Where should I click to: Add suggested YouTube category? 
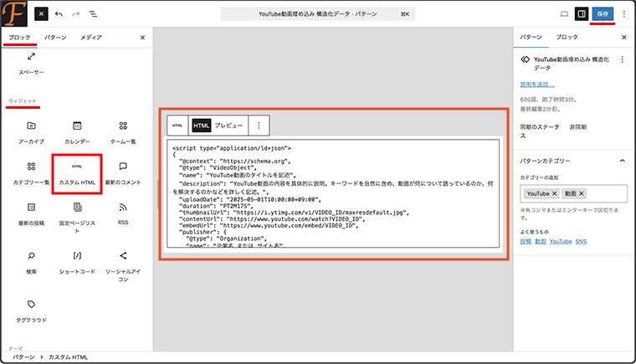[x=561, y=242]
